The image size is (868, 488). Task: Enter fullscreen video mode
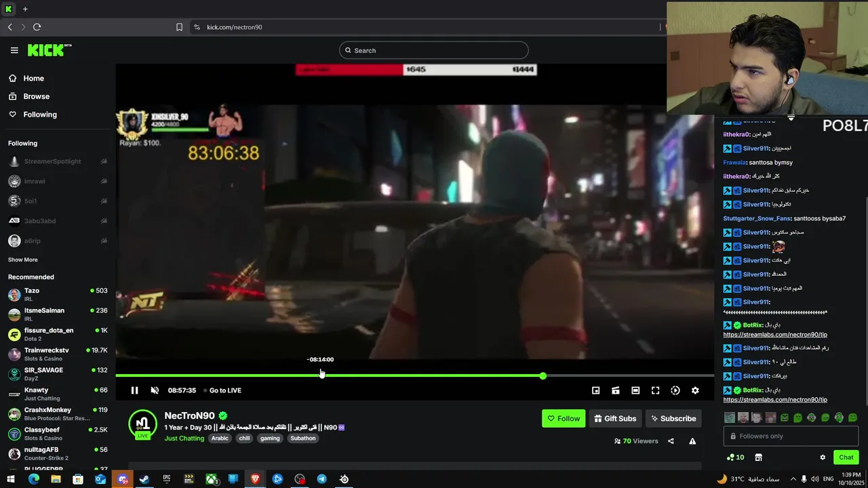[x=655, y=390]
